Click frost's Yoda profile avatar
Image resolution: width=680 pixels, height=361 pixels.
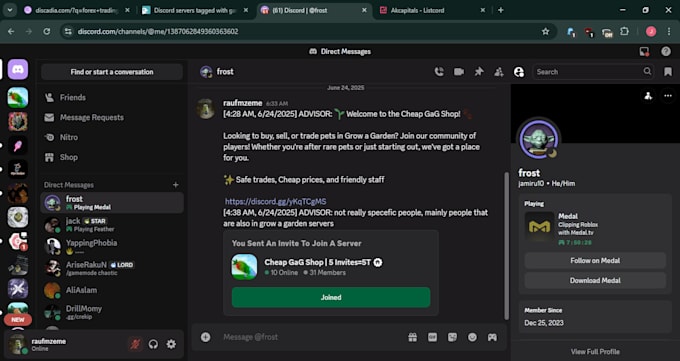539,140
